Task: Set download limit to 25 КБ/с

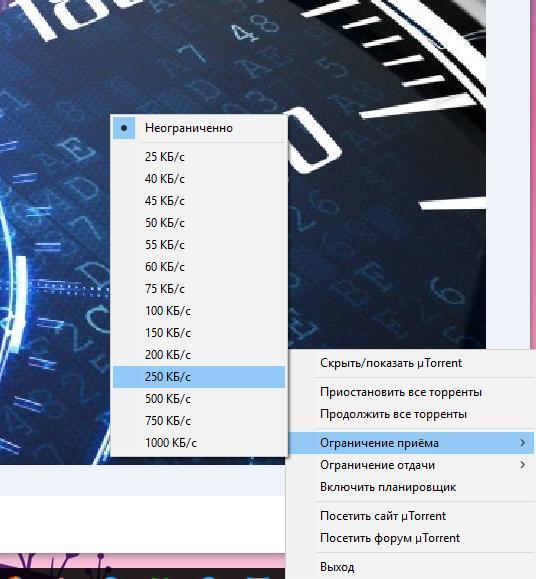Action: [x=199, y=157]
